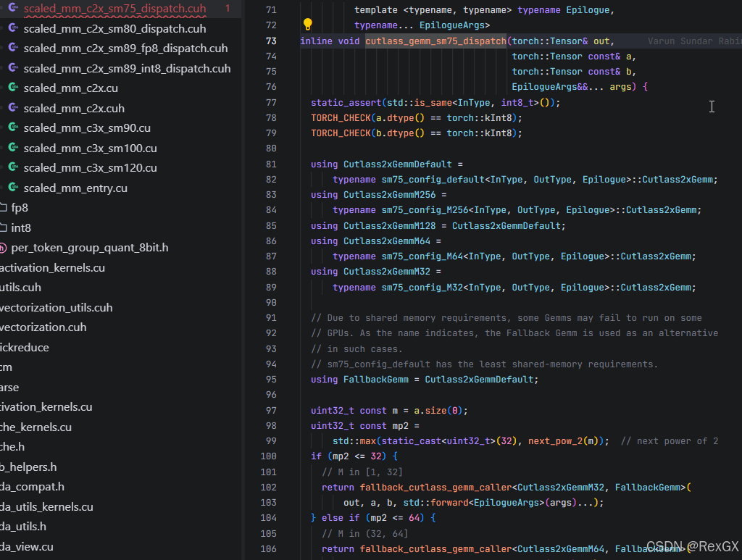742x560 pixels.
Task: Click the git blame annotation Varun Sundar
Action: [695, 41]
